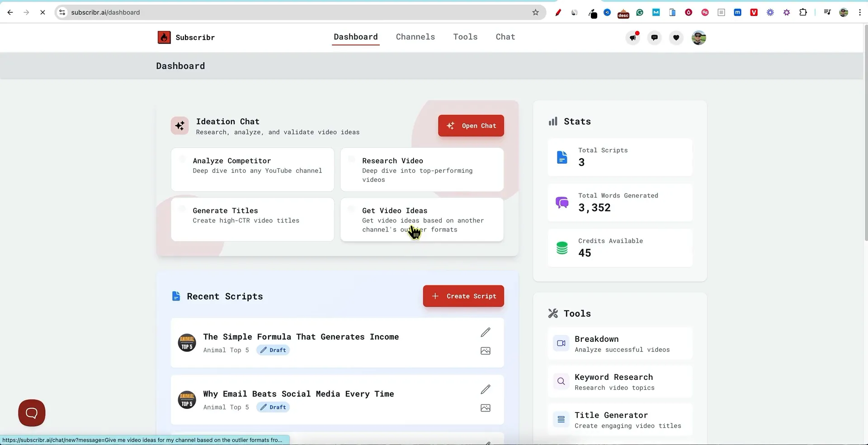The image size is (868, 445).
Task: Click the Stats panel heading
Action: click(x=577, y=121)
